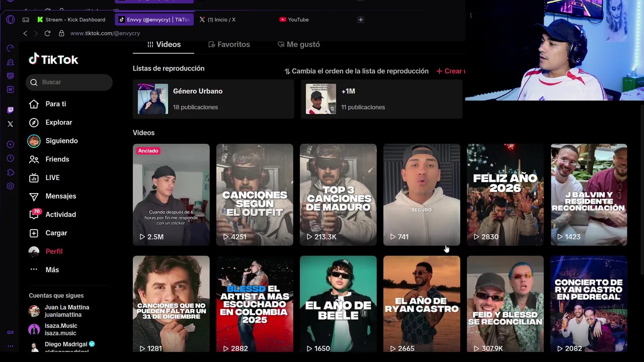Click Cambia el orden de la lista de reproducción
The height and width of the screenshot is (362, 644).
(356, 71)
